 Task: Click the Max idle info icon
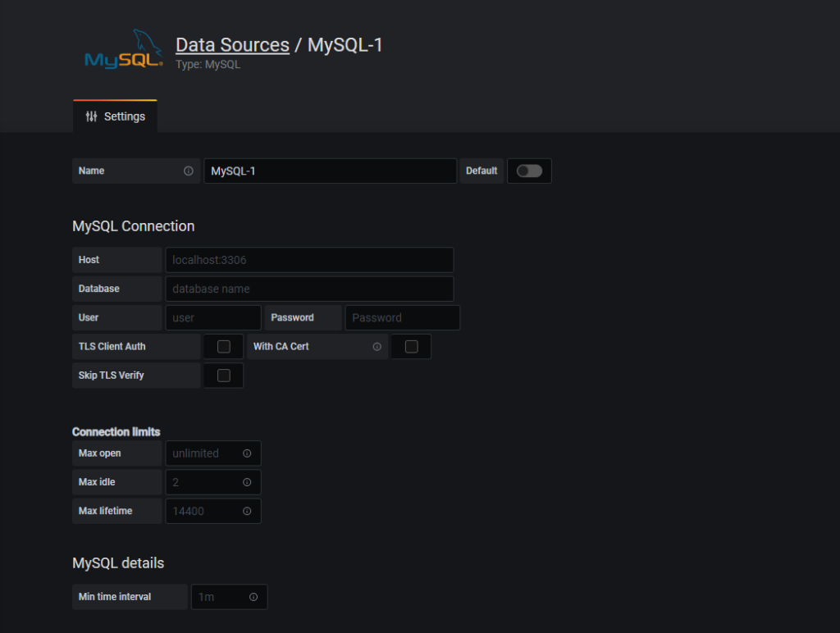[x=247, y=481]
